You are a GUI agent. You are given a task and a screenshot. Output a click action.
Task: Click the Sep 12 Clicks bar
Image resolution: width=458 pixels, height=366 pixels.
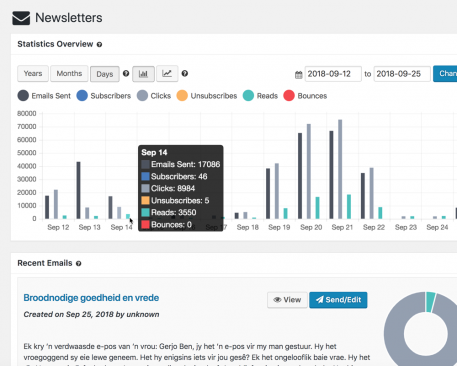click(x=56, y=204)
